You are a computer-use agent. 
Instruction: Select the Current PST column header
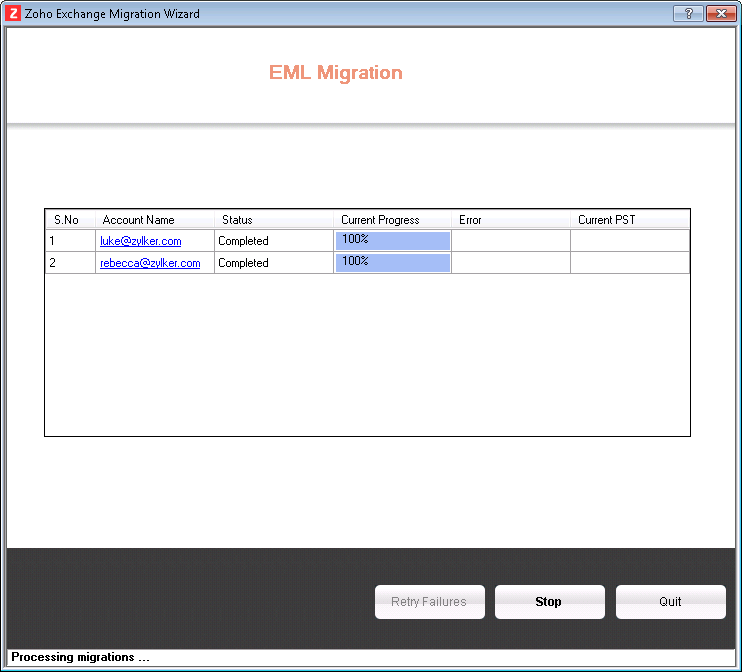[606, 220]
